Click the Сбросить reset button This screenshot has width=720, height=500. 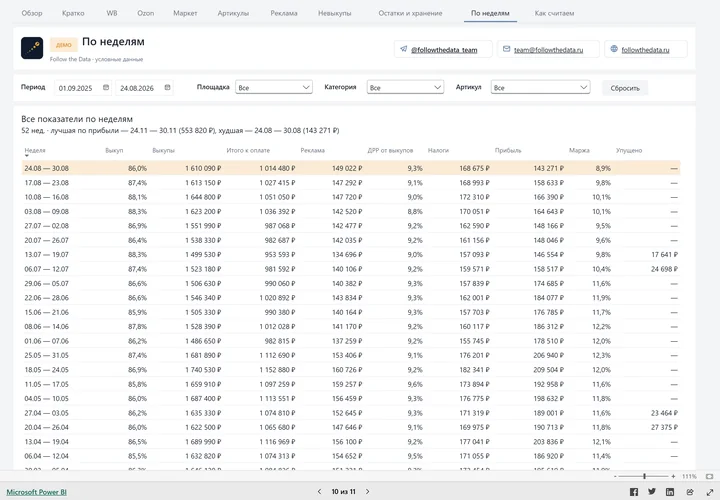[x=625, y=88]
